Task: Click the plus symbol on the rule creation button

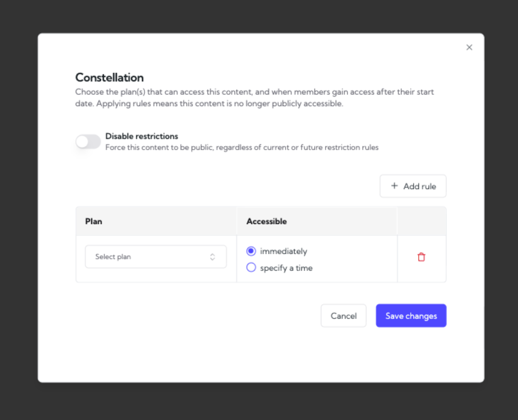Action: (x=395, y=186)
